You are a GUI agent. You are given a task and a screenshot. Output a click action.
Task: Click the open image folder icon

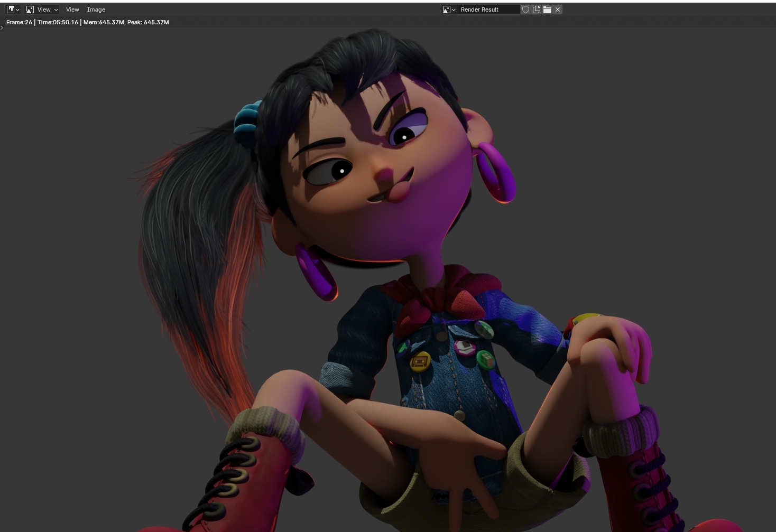pyautogui.click(x=547, y=10)
